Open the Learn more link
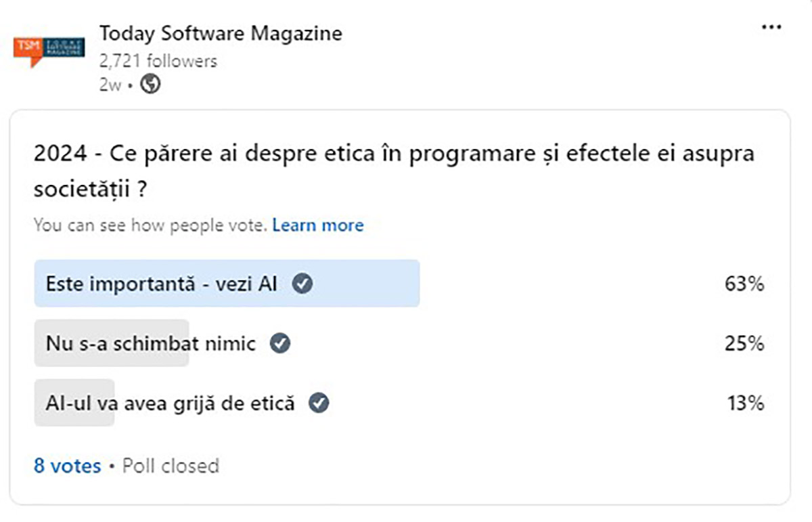812x522 pixels. (317, 225)
